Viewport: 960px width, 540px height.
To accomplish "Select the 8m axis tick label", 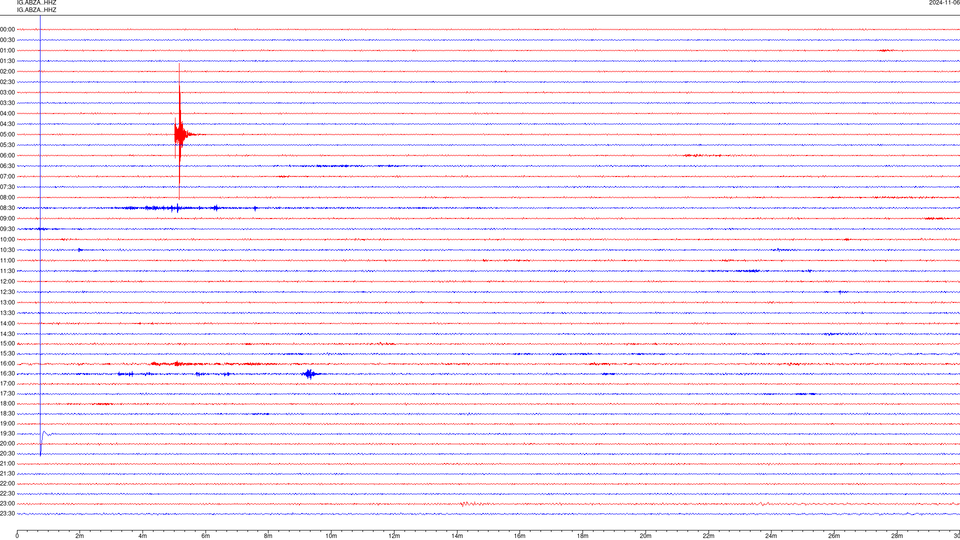I will coord(268,536).
